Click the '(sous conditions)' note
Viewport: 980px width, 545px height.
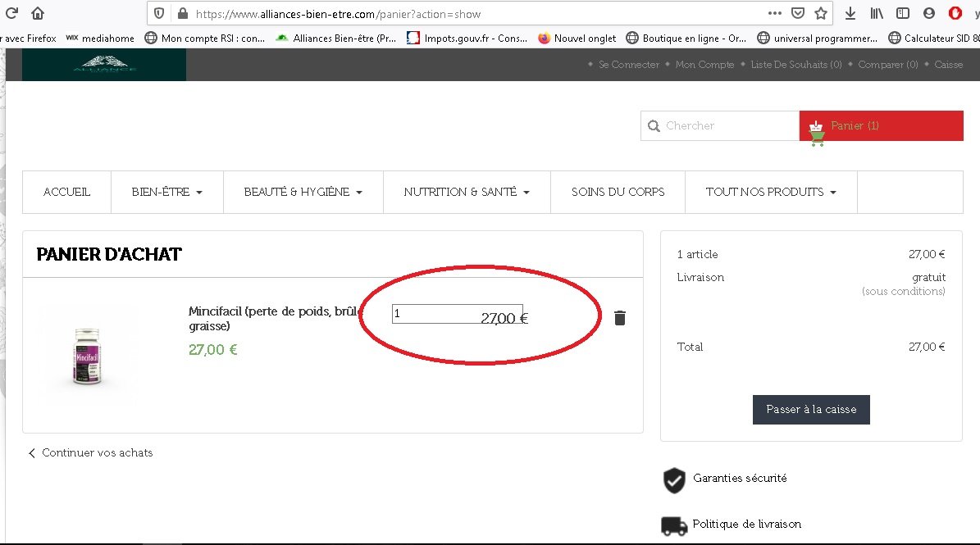coord(903,292)
